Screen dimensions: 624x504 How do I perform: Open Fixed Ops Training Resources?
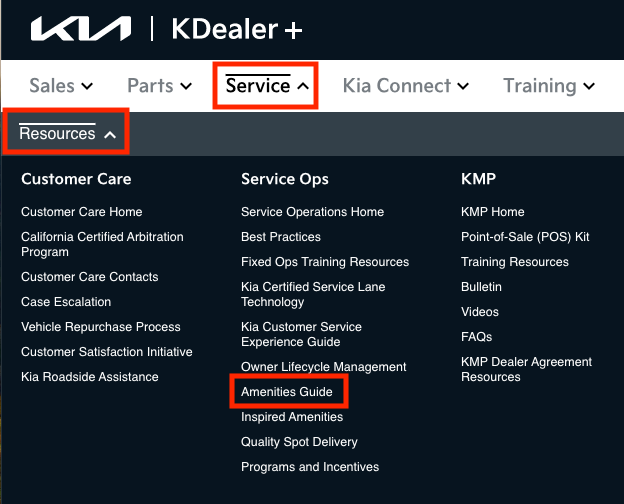coord(325,262)
